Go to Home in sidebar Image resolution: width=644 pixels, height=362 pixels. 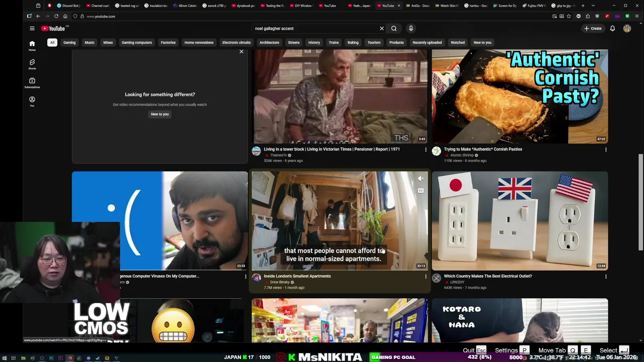click(32, 45)
